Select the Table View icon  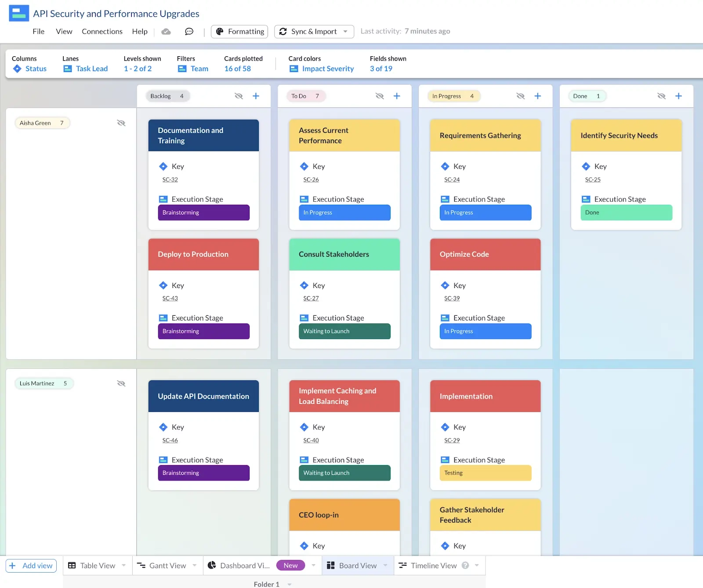coord(72,565)
